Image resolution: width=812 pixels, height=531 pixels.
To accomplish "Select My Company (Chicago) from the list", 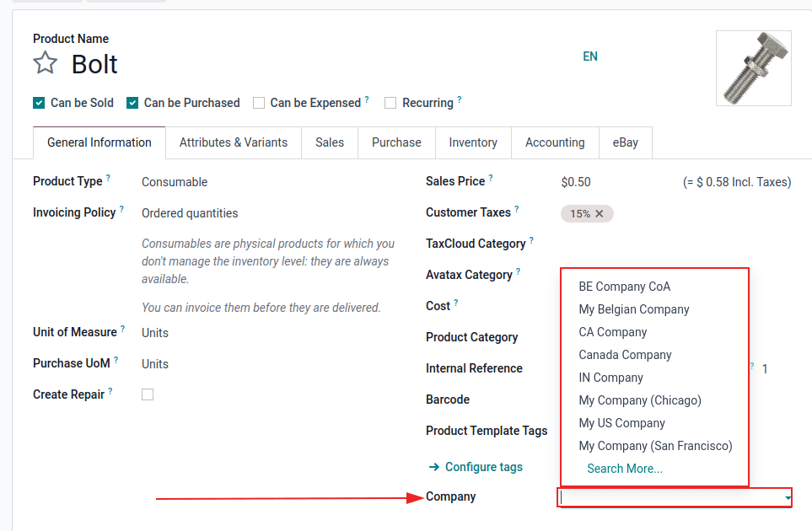I will pos(640,400).
